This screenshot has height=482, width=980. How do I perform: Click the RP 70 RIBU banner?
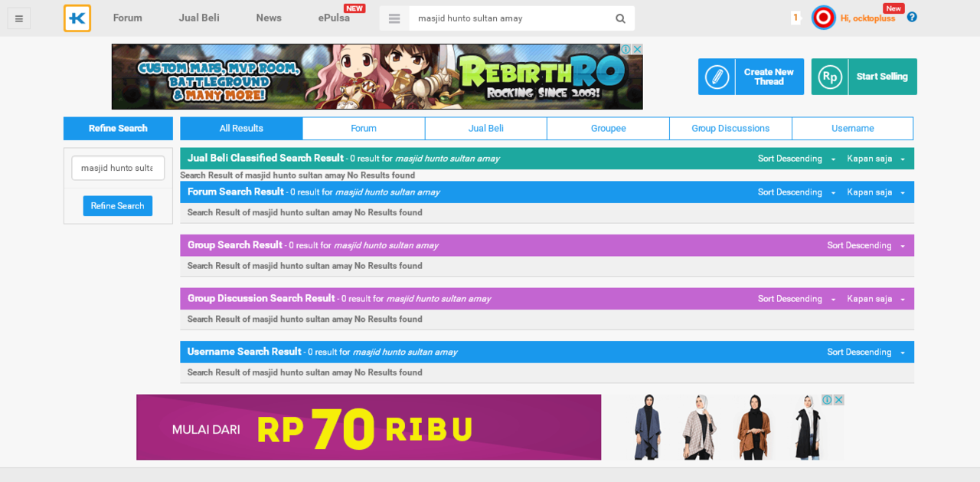(x=368, y=427)
